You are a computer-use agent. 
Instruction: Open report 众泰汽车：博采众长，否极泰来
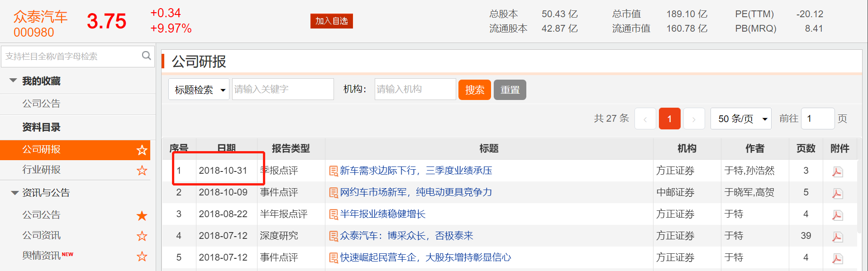coord(406,236)
